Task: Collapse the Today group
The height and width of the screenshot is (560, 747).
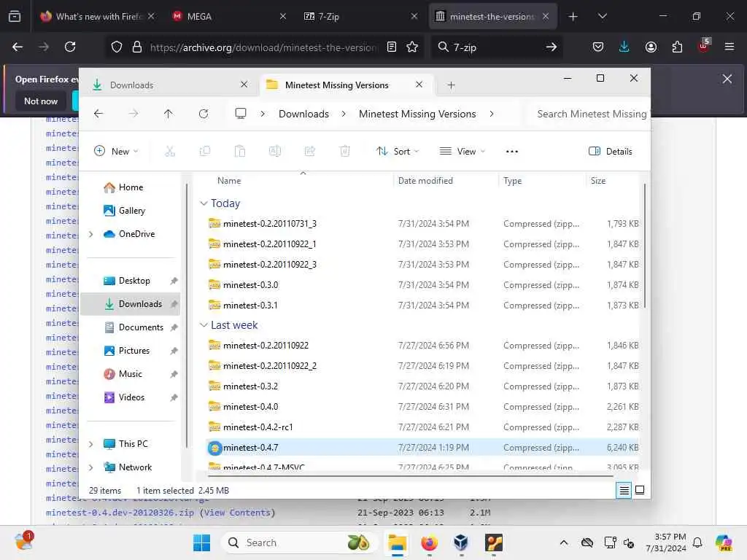Action: (x=204, y=203)
